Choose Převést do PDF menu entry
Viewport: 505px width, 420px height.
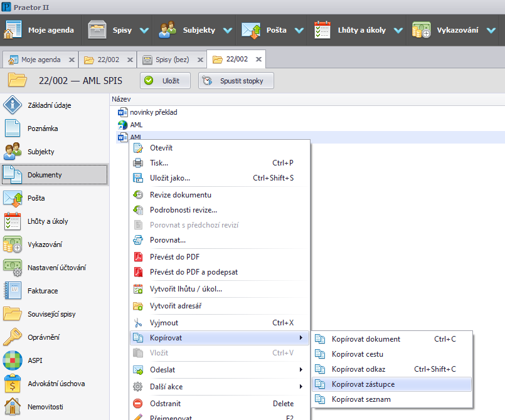click(x=174, y=257)
